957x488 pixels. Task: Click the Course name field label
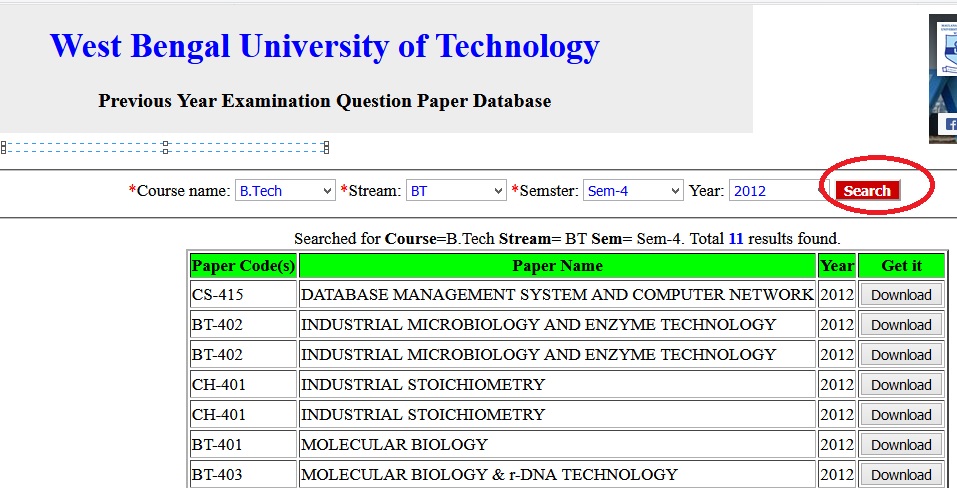point(179,191)
